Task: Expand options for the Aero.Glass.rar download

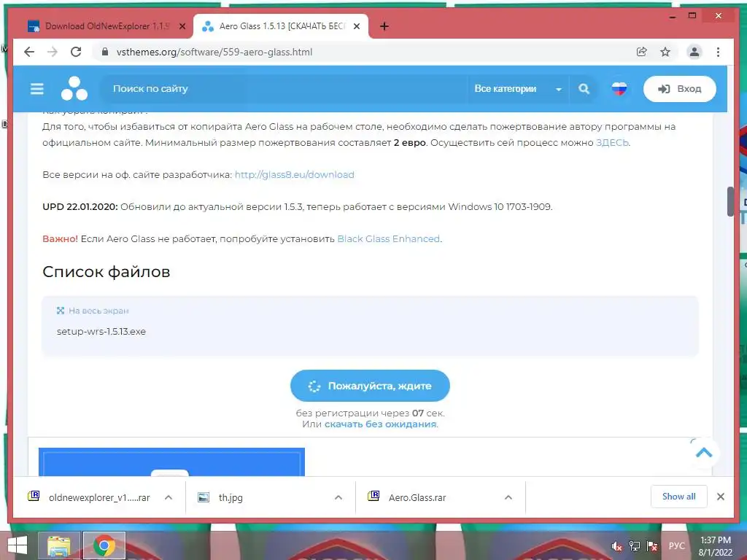Action: (508, 497)
